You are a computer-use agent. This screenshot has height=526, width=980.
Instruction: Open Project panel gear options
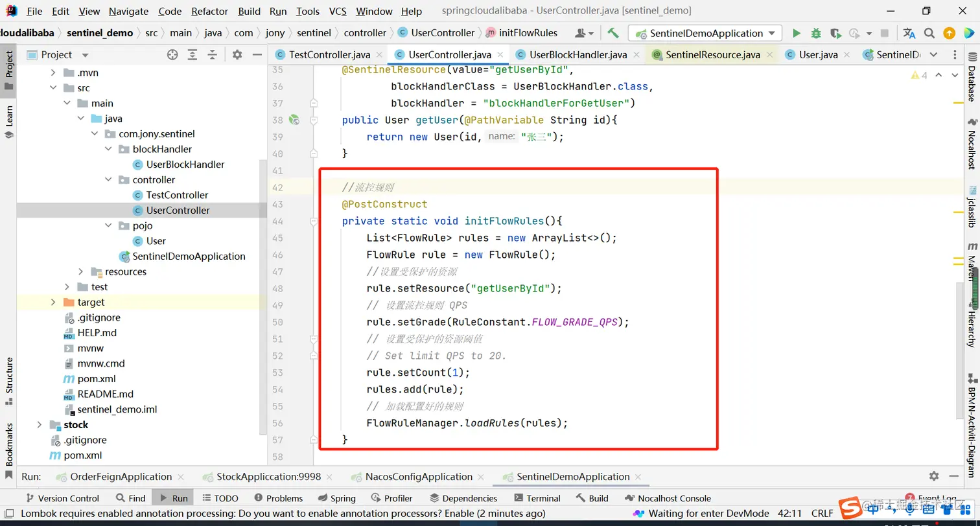[237, 55]
